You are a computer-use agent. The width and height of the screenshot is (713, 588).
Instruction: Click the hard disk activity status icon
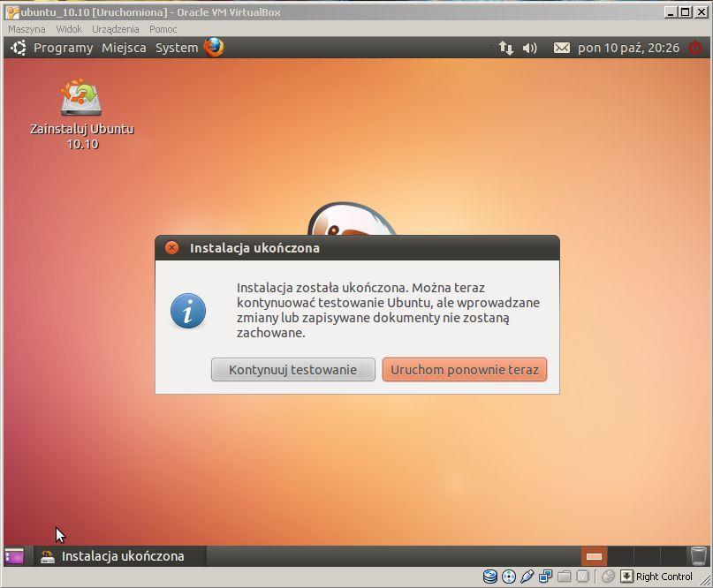489,577
